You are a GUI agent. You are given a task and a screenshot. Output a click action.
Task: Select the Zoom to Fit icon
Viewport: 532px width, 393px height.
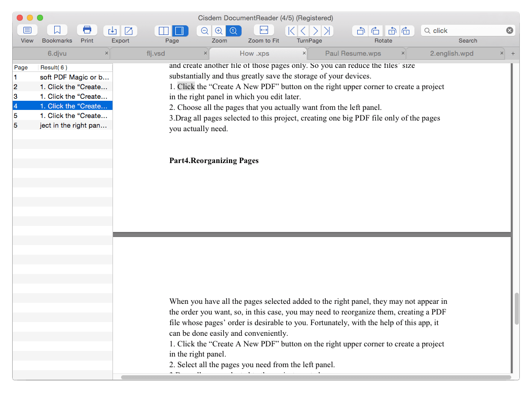(x=263, y=30)
